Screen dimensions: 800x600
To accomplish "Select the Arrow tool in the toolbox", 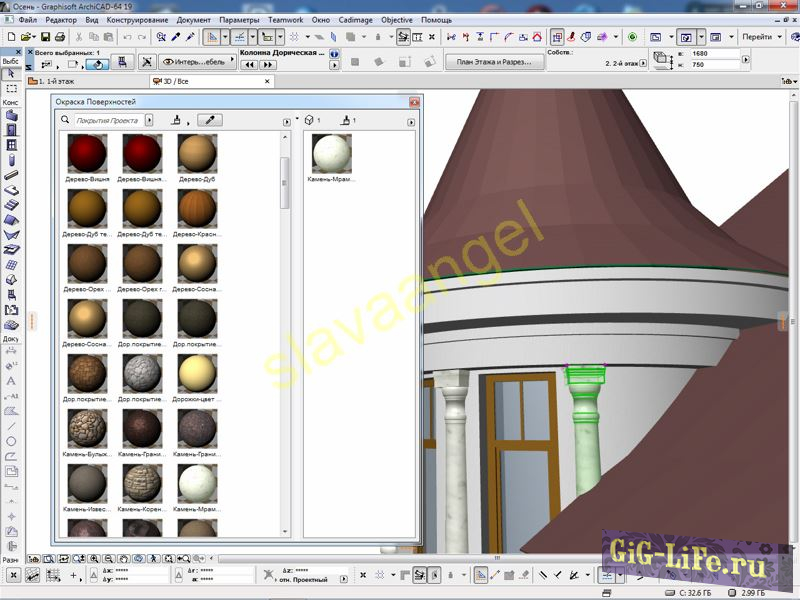I will (x=11, y=74).
